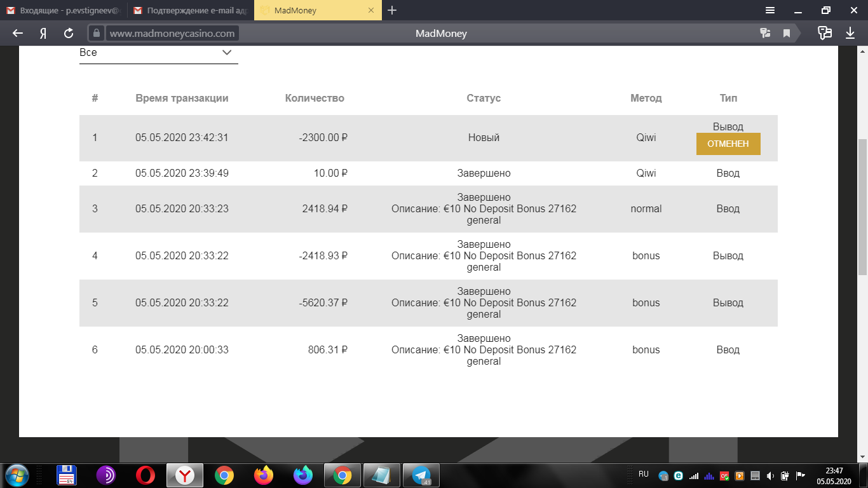This screenshot has width=868, height=488.
Task: Open the purple Tor Browser taskbar icon
Action: (106, 475)
